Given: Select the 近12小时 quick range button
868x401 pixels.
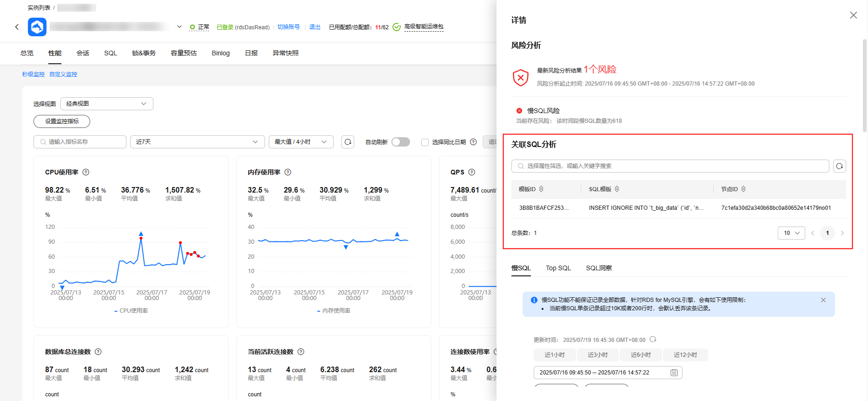Looking at the screenshot, I should 685,355.
